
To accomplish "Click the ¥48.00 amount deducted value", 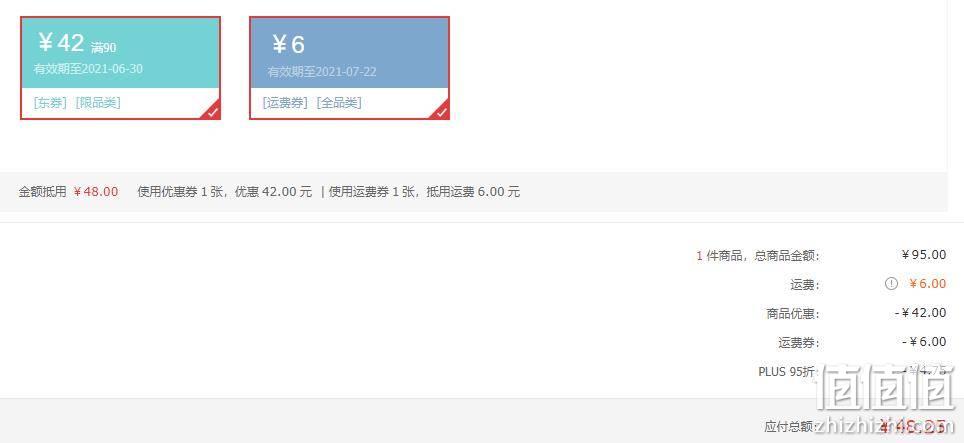I will (95, 192).
